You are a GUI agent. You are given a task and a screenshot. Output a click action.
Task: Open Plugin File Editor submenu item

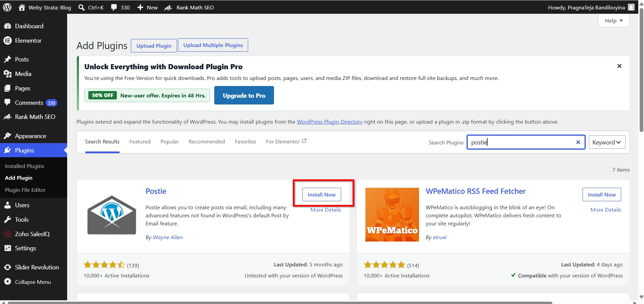(x=25, y=190)
